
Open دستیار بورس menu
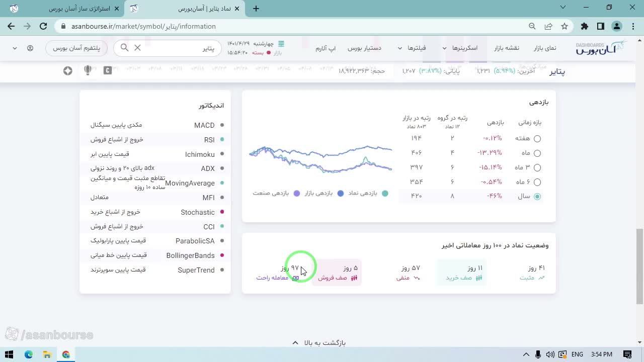364,48
